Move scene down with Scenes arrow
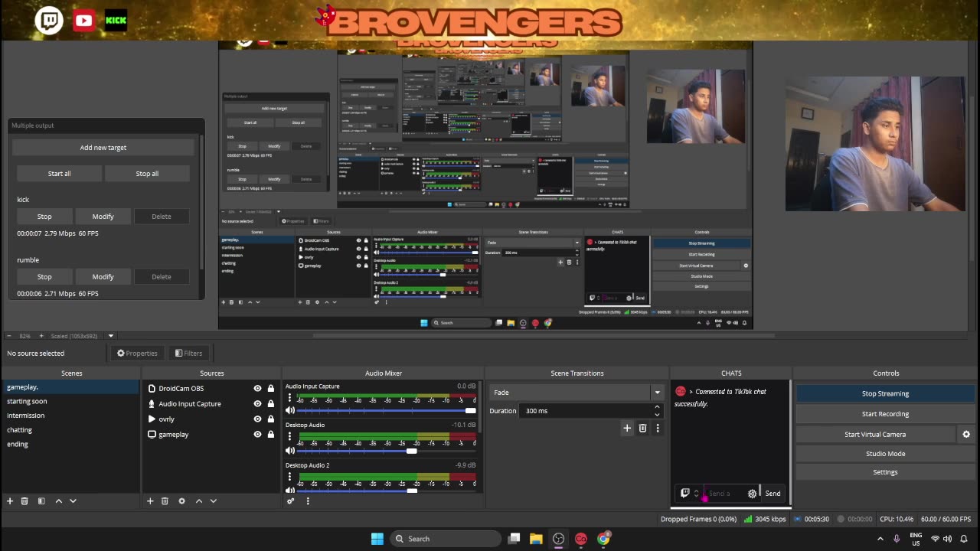Screen dimensions: 980x551 tap(73, 500)
